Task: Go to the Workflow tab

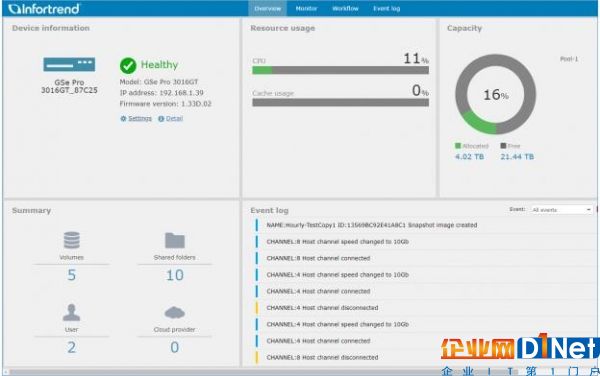Action: pyautogui.click(x=345, y=8)
